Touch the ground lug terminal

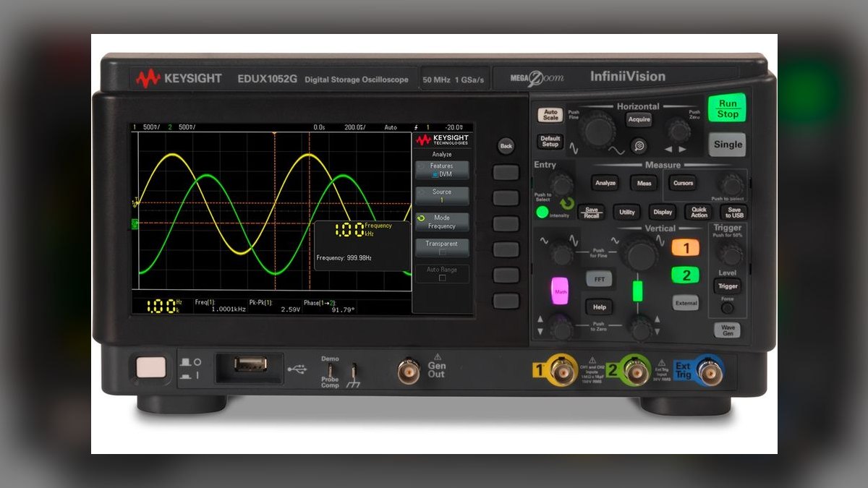(354, 371)
